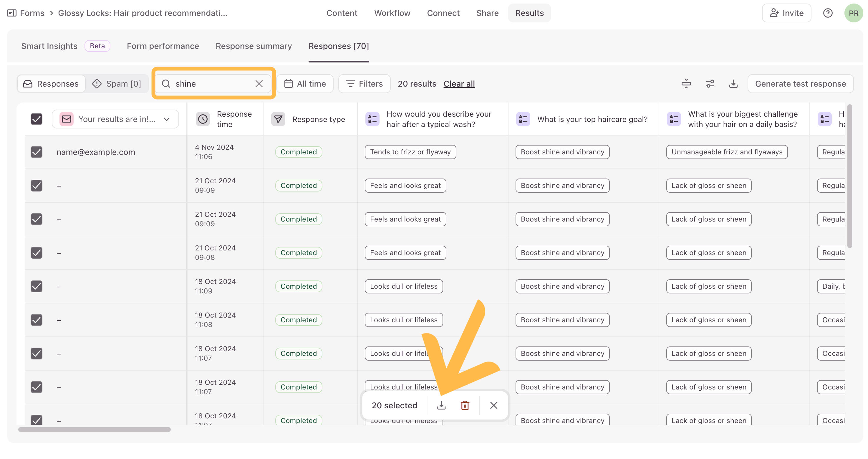The width and height of the screenshot is (868, 459).
Task: Switch to the Connect tab
Action: coord(443,13)
